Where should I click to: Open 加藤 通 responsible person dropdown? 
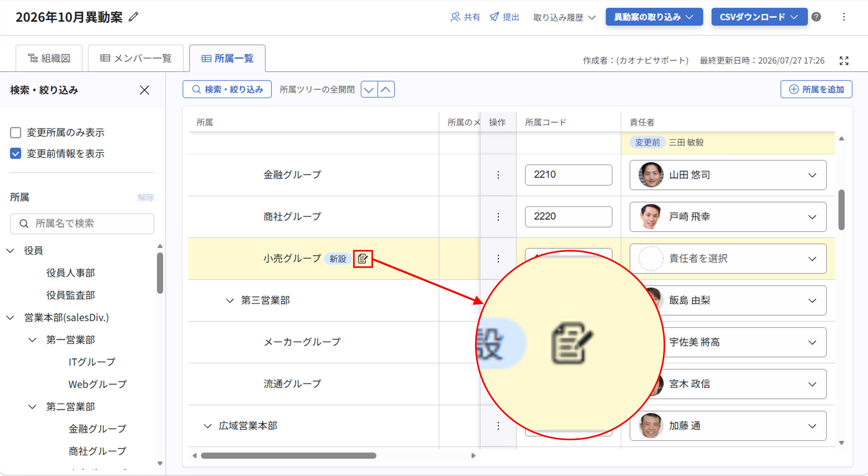728,426
